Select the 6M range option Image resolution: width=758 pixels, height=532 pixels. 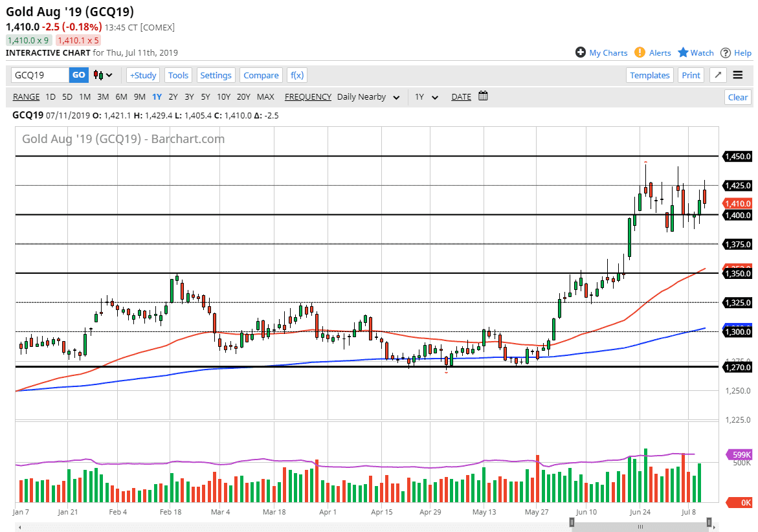tap(121, 96)
